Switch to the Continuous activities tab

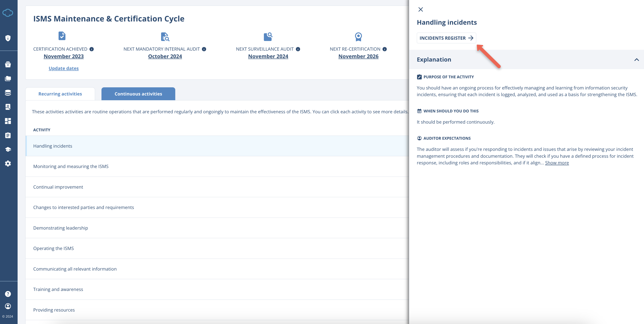click(138, 94)
